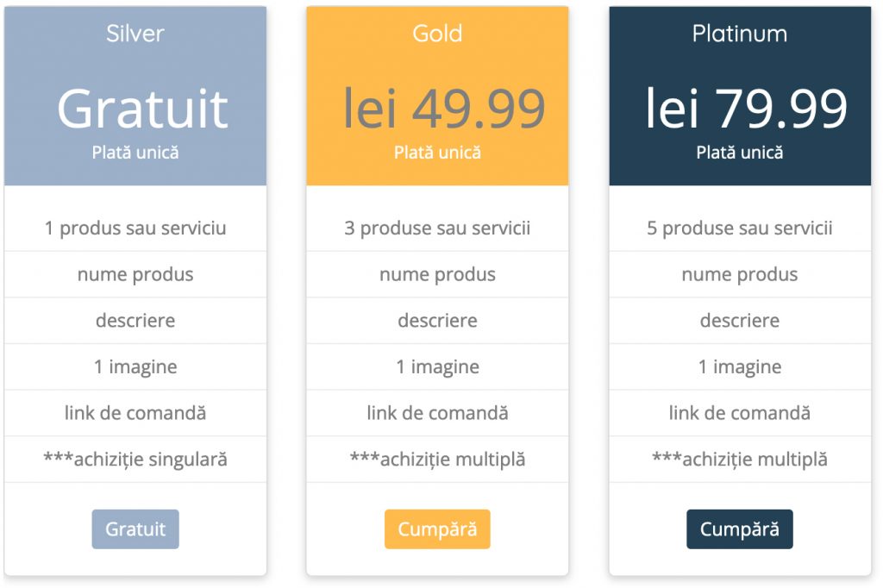Screen dimensions: 883x588
Task: Click '1 imagine' row in Platinum column
Action: coord(740,367)
